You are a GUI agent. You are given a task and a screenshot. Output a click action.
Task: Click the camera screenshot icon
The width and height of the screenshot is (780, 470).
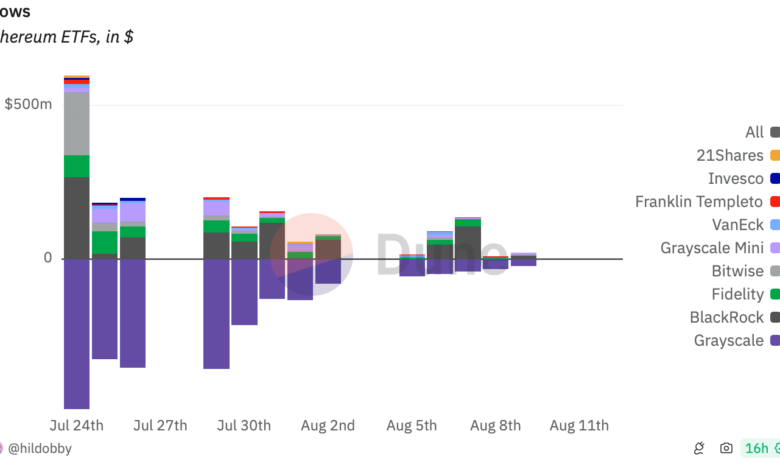(x=726, y=449)
